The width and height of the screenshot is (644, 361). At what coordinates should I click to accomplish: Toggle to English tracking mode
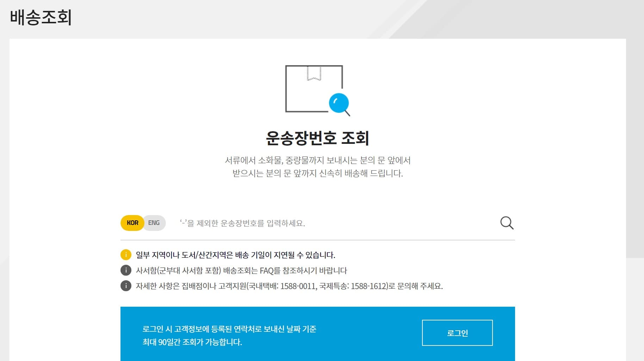[x=154, y=222]
